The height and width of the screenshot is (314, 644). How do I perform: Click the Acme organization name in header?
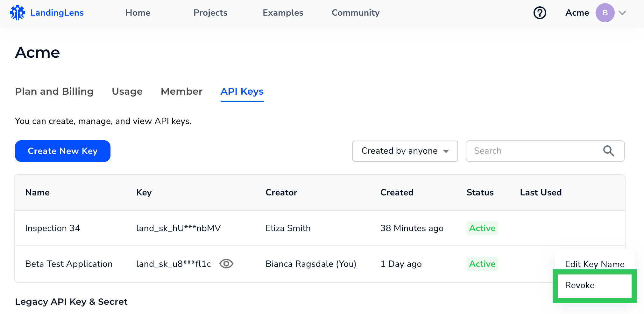coord(577,13)
